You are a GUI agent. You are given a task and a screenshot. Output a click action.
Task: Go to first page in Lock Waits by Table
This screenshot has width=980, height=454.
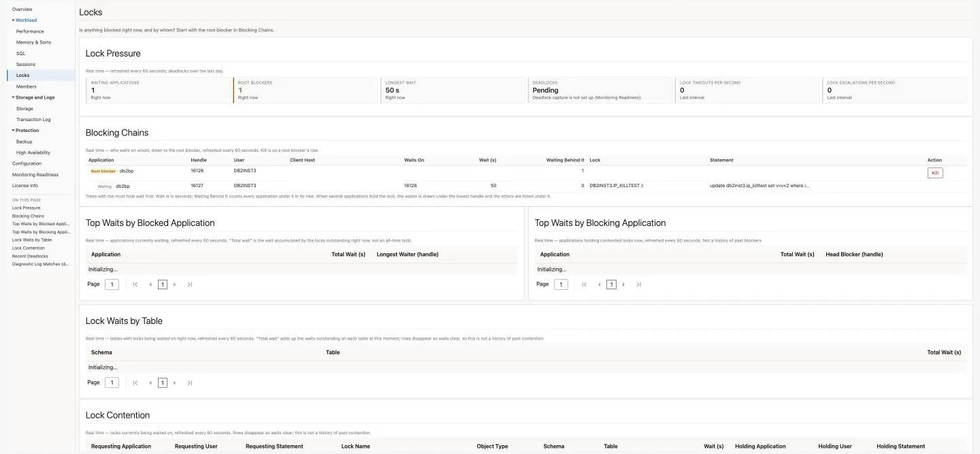tap(135, 383)
